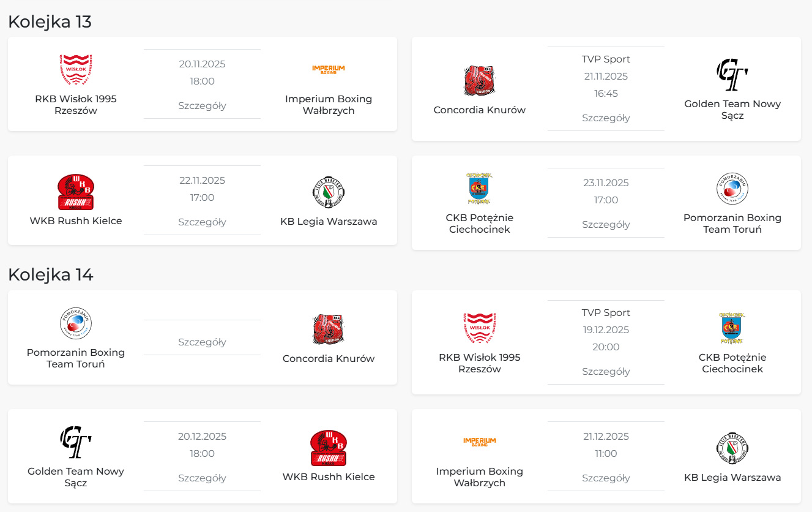
Task: Open Szczegóły for the 21.12.2025 match
Action: pyautogui.click(x=606, y=478)
